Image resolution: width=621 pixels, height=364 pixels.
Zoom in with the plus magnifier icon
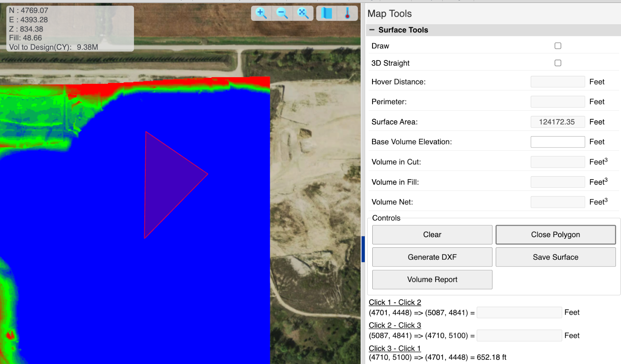(x=261, y=13)
